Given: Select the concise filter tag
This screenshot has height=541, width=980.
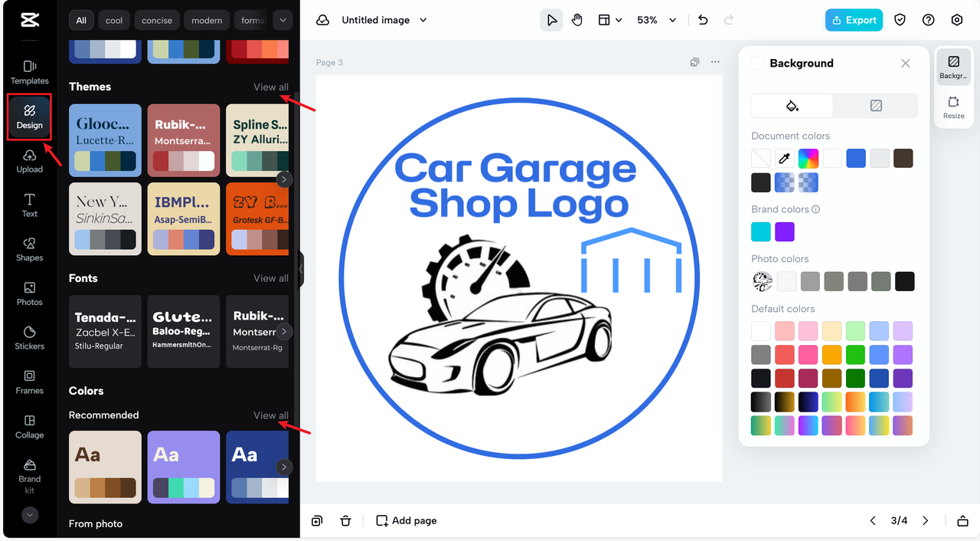Looking at the screenshot, I should click(x=157, y=20).
